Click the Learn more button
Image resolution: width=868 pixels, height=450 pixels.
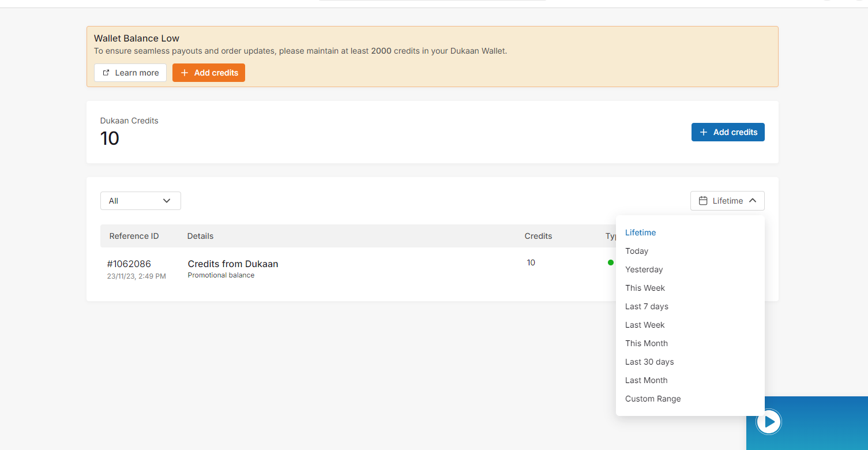coord(130,73)
